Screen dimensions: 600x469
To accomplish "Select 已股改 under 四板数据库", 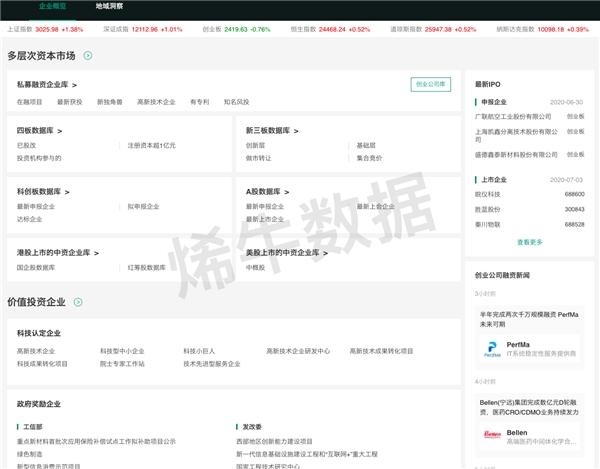I will (x=26, y=145).
